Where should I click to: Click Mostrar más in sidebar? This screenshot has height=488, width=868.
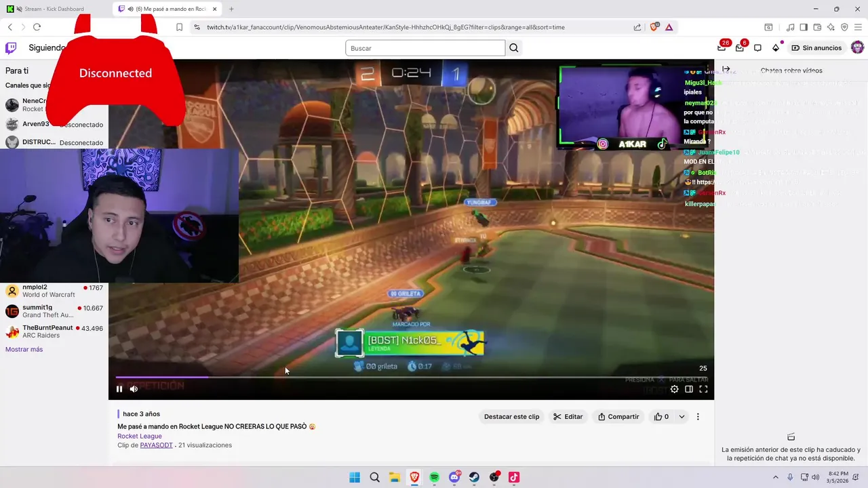(x=24, y=349)
